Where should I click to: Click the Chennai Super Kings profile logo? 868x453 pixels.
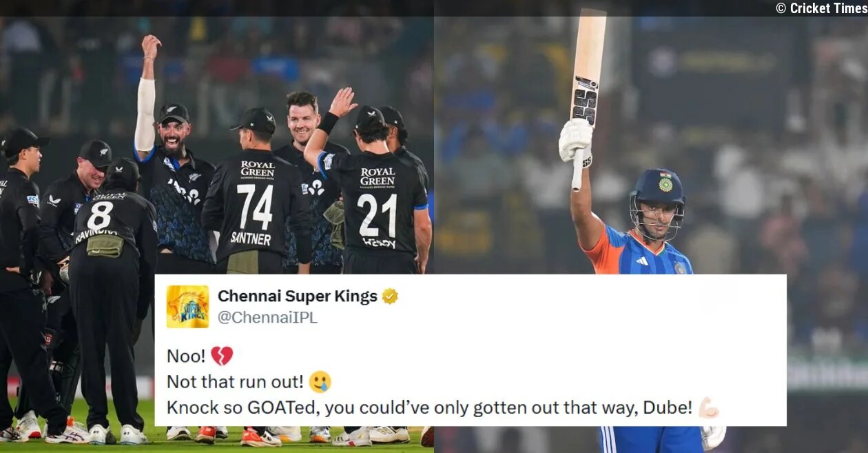187,307
